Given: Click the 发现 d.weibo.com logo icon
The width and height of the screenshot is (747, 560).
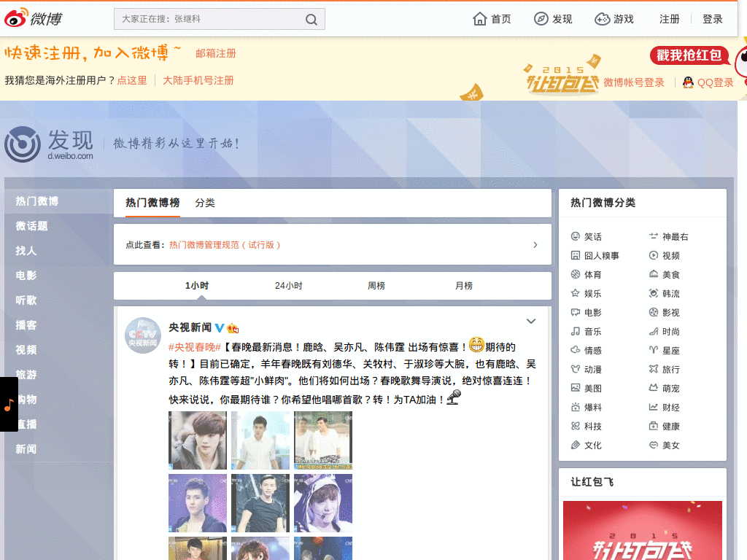Looking at the screenshot, I should coord(23,144).
